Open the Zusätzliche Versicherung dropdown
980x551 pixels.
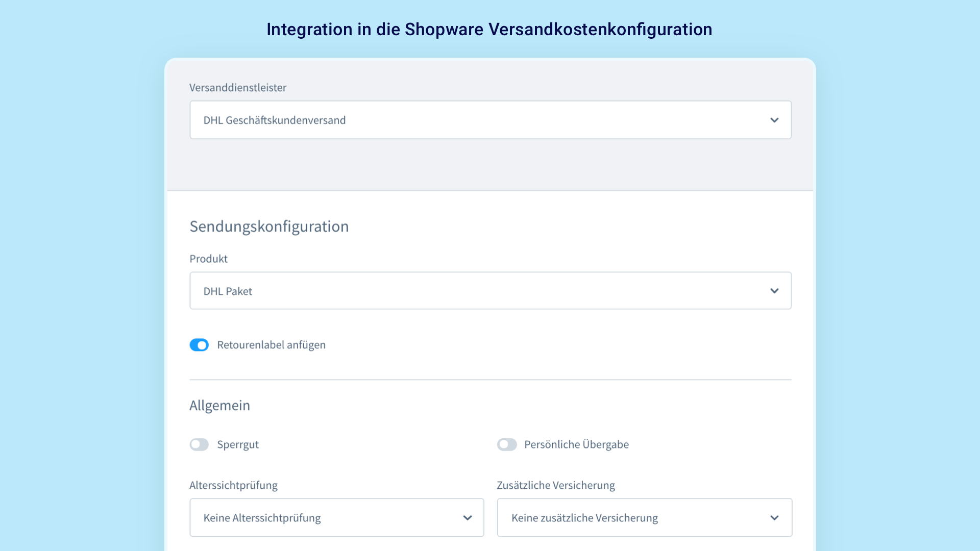[645, 518]
